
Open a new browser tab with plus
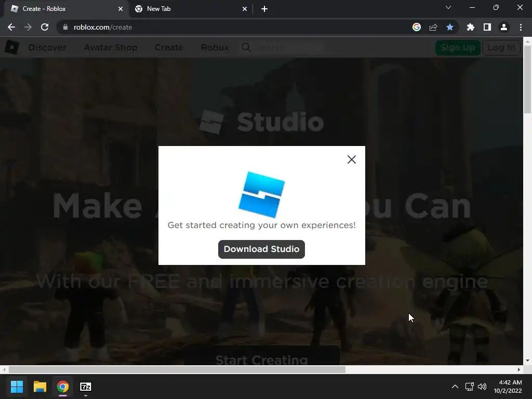pos(264,9)
